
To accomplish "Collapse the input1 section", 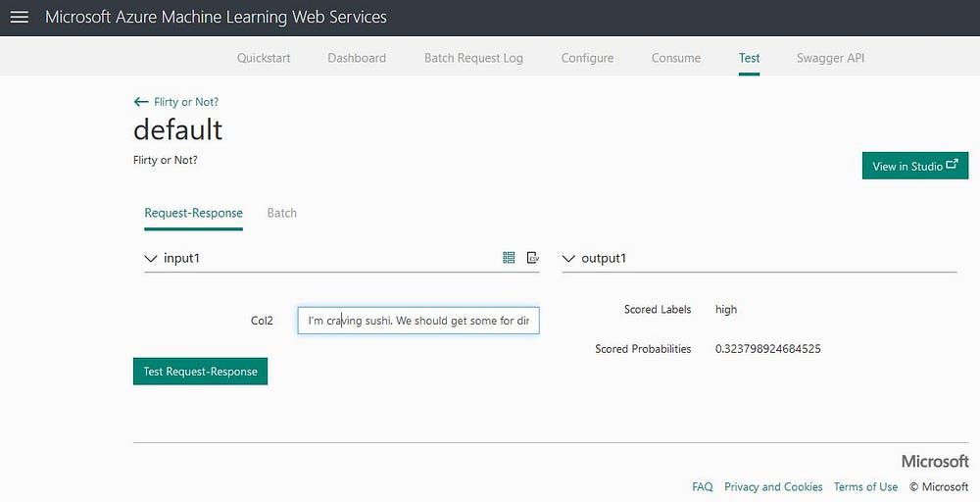I will (x=151, y=258).
